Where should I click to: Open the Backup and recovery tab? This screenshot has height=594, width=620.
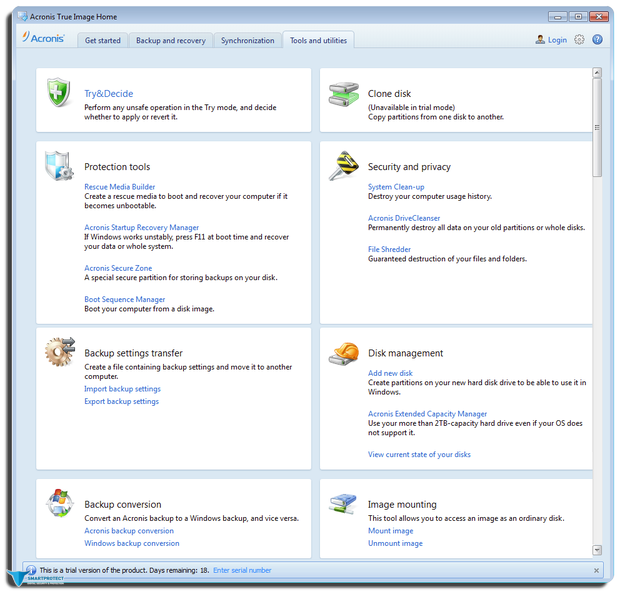click(x=170, y=41)
